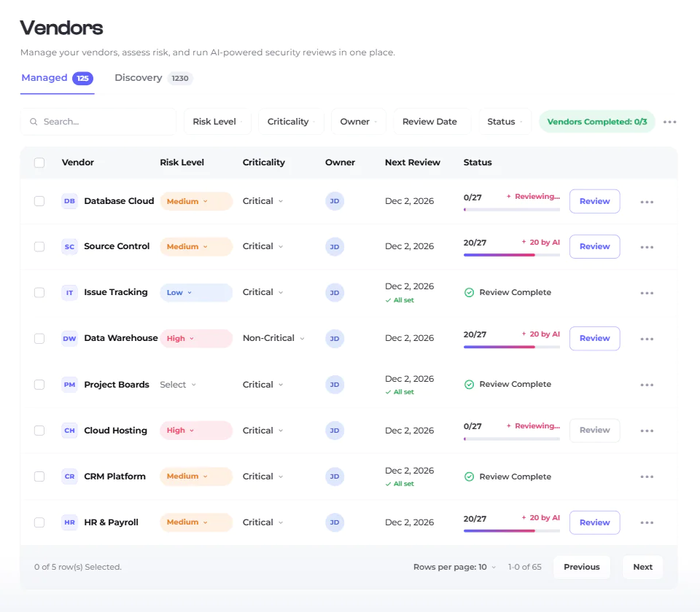Sort by Vendor column header

(78, 162)
